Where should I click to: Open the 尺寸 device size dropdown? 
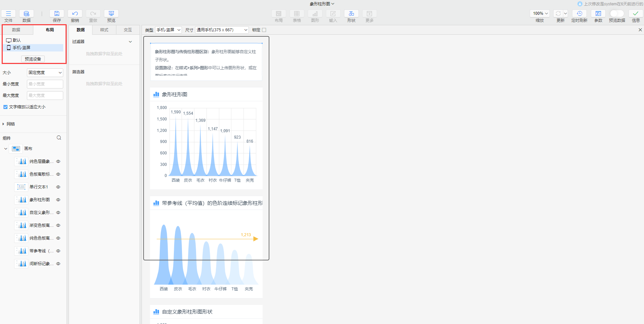(222, 30)
